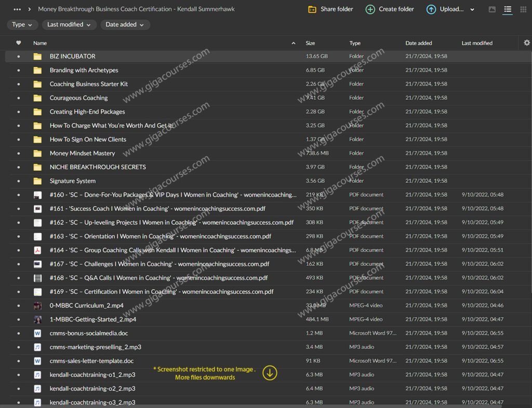Click the red PDF icon for file #164
This screenshot has width=532, height=408.
[x=37, y=250]
